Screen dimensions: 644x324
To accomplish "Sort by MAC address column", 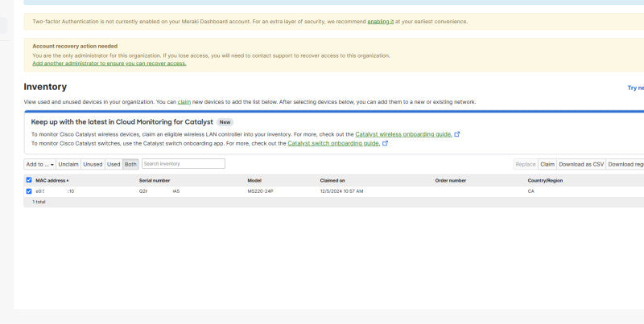I will (52, 180).
